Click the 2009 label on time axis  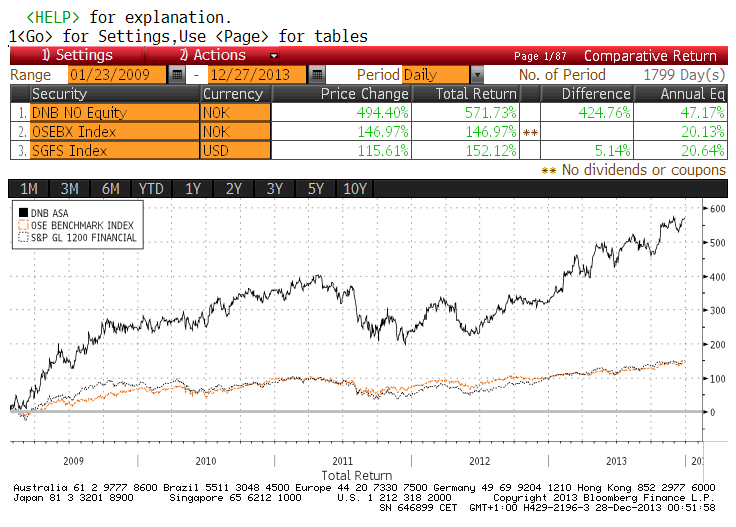[74, 461]
